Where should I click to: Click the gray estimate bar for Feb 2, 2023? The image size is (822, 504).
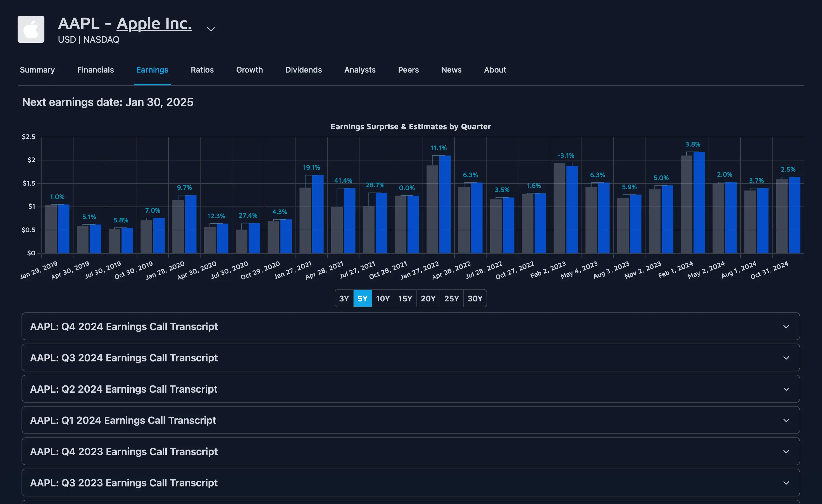pos(559,208)
